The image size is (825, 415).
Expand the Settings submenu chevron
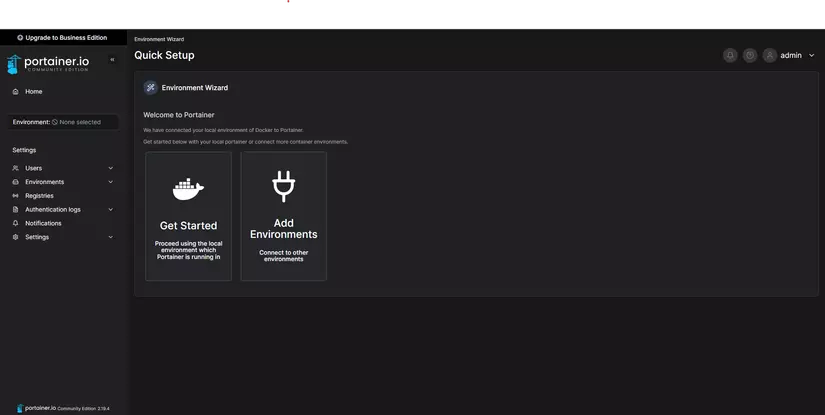pos(110,237)
